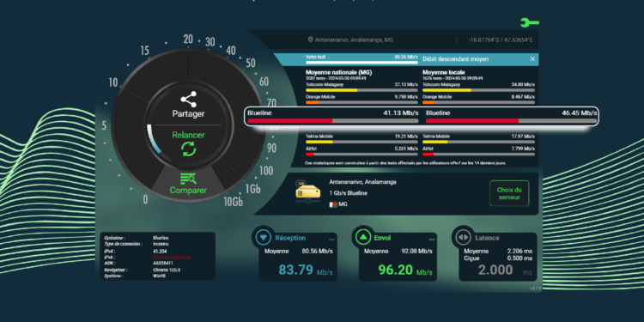Click the Opérateur Blueline info row
This screenshot has width=644, height=322.
(137, 238)
